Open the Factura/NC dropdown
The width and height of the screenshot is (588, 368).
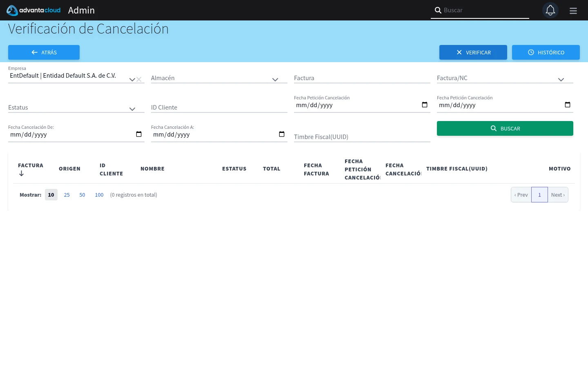point(561,79)
